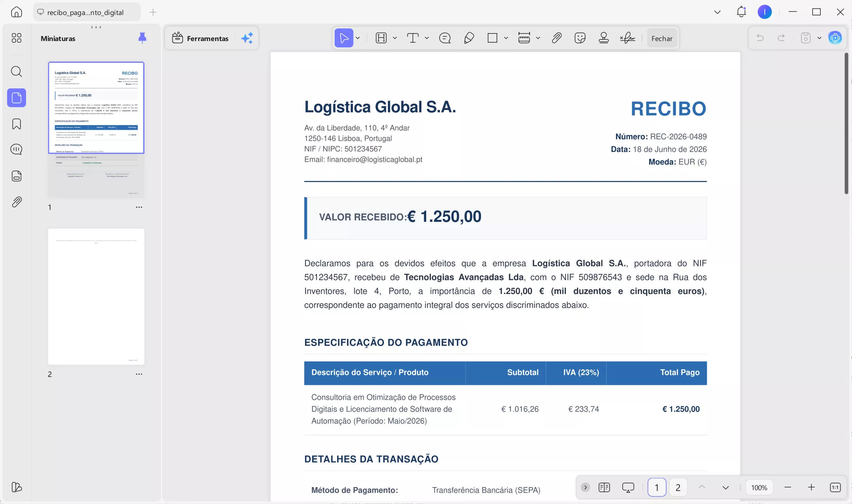Set zoom to actual size 1:1

click(835, 487)
